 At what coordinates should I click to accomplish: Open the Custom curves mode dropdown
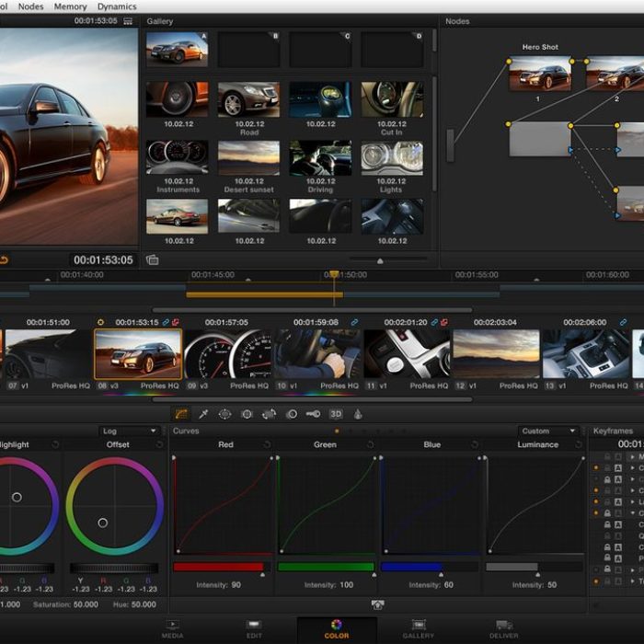coord(548,431)
